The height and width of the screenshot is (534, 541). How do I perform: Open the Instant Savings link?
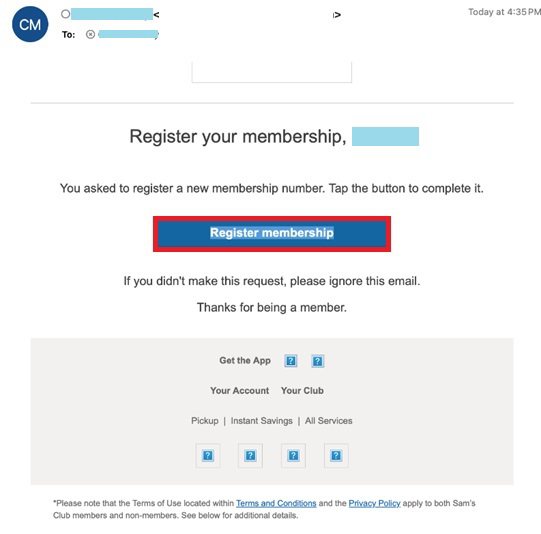pyautogui.click(x=262, y=421)
